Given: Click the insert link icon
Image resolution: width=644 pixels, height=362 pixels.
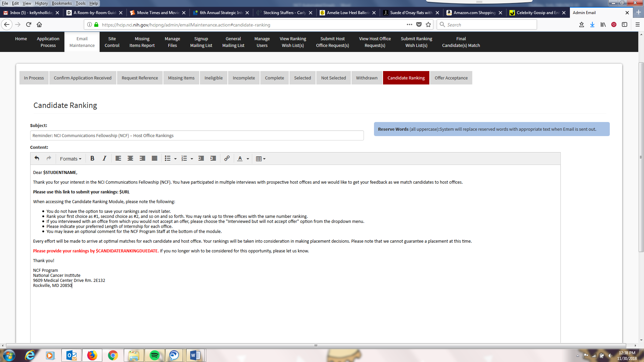Looking at the screenshot, I should pyautogui.click(x=227, y=159).
